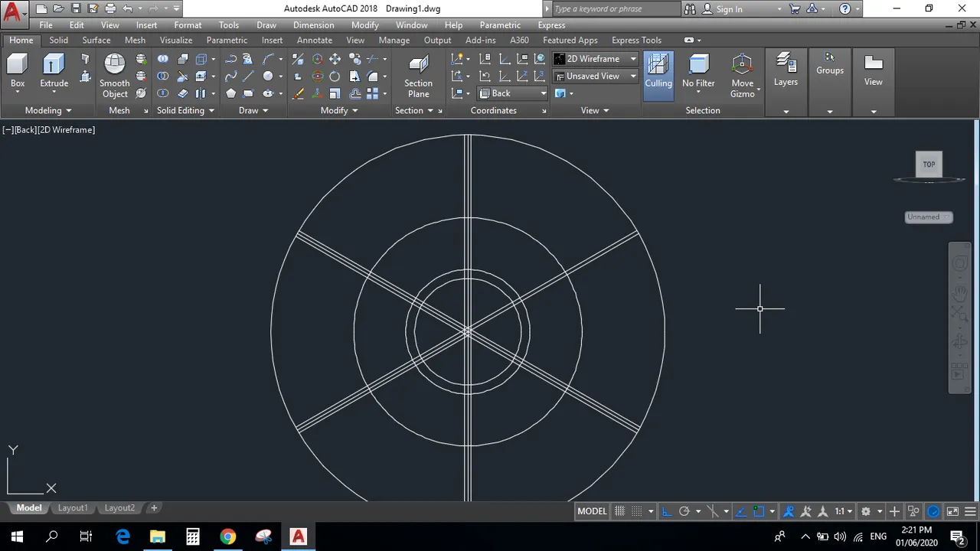The image size is (980, 551).
Task: Click the viewport label [2D Wireframe]
Action: pos(67,130)
